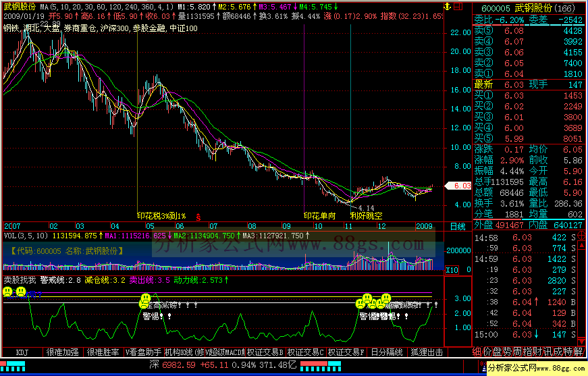
Task: Click the 14:58 tick row with 422
Action: click(x=525, y=238)
